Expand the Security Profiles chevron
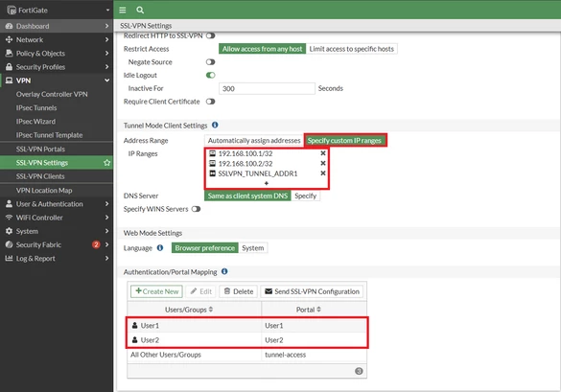561x392 pixels. tap(106, 67)
